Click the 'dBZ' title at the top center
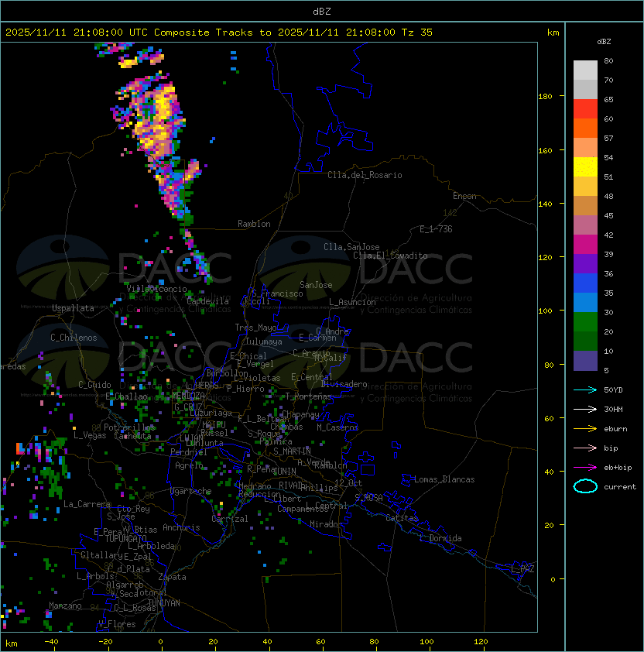This screenshot has height=652, width=644. point(322,11)
